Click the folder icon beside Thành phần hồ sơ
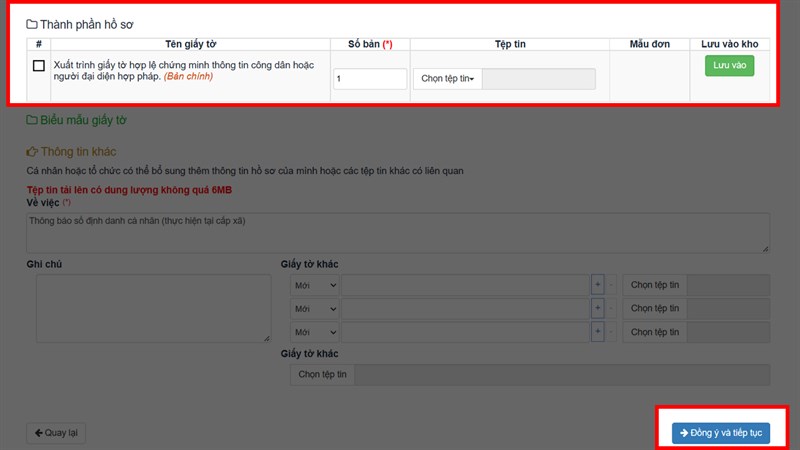This screenshot has height=450, width=800. tap(32, 24)
